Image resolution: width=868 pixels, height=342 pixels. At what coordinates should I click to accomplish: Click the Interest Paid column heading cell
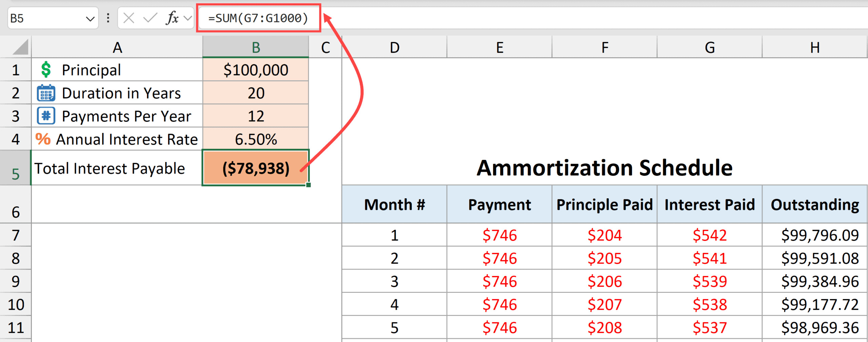pyautogui.click(x=709, y=204)
